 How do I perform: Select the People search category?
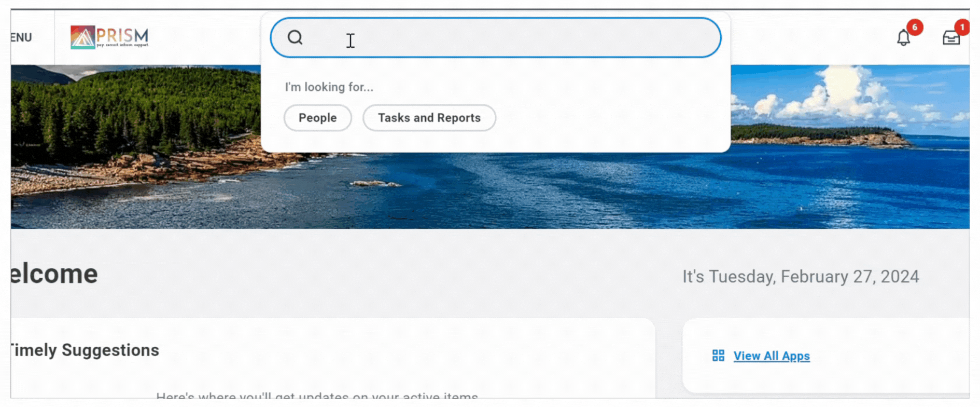[317, 118]
